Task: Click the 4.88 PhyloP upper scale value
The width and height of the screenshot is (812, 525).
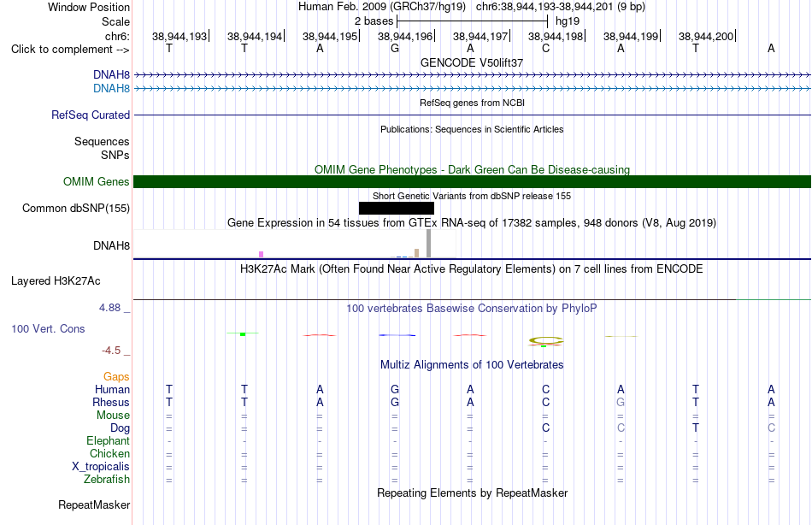Action: 109,308
